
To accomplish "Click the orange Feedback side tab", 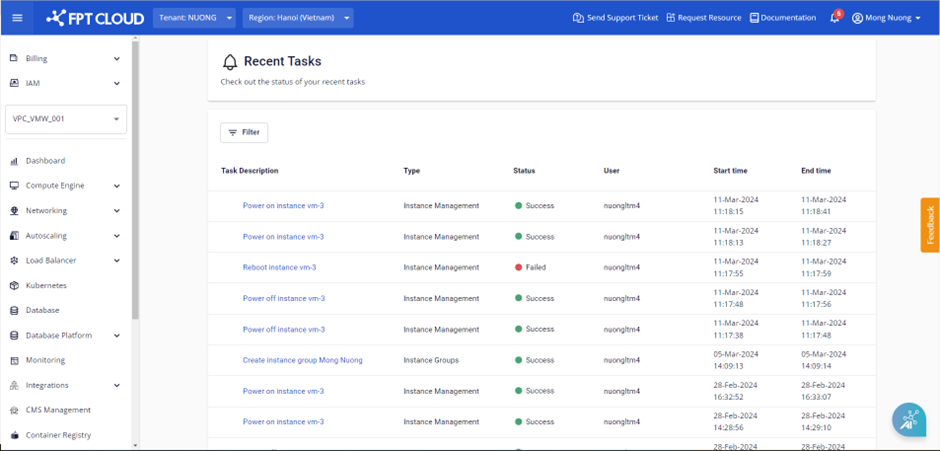I will [x=929, y=225].
